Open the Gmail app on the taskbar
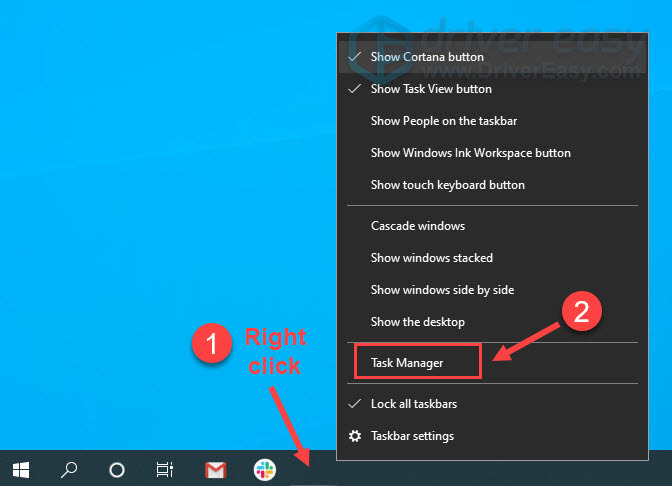The width and height of the screenshot is (672, 486). pyautogui.click(x=215, y=468)
